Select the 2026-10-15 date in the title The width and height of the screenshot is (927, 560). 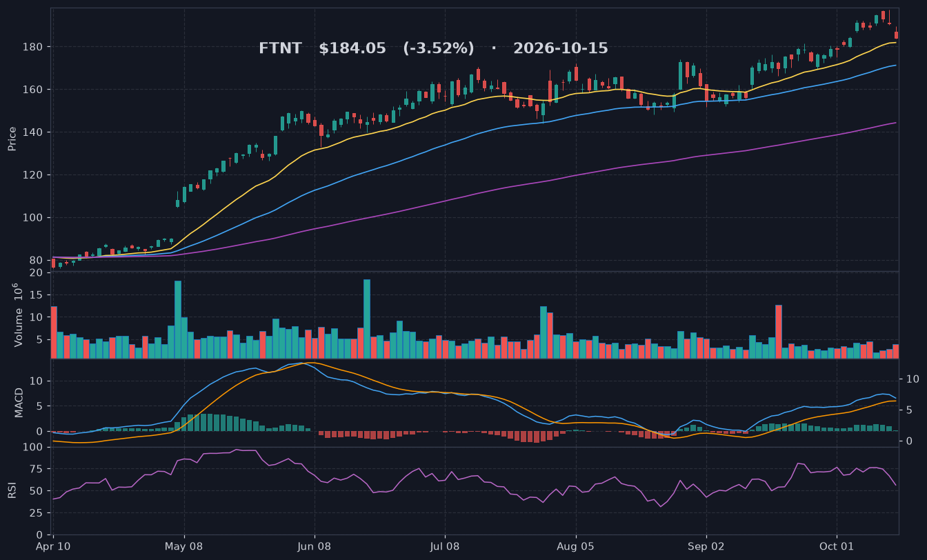point(561,49)
